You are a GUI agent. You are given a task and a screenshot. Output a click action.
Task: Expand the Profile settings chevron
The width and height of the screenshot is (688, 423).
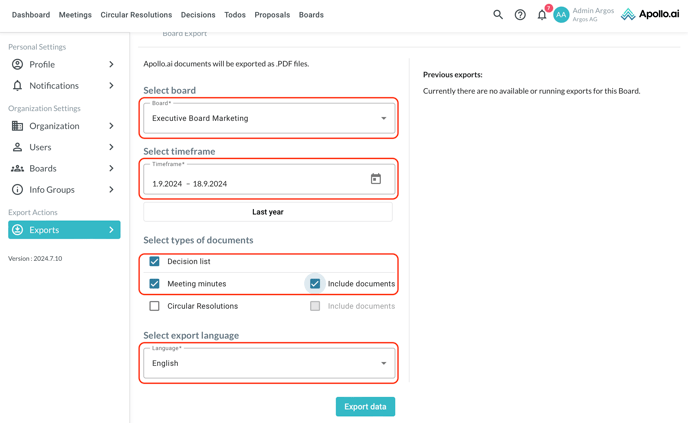tap(111, 64)
